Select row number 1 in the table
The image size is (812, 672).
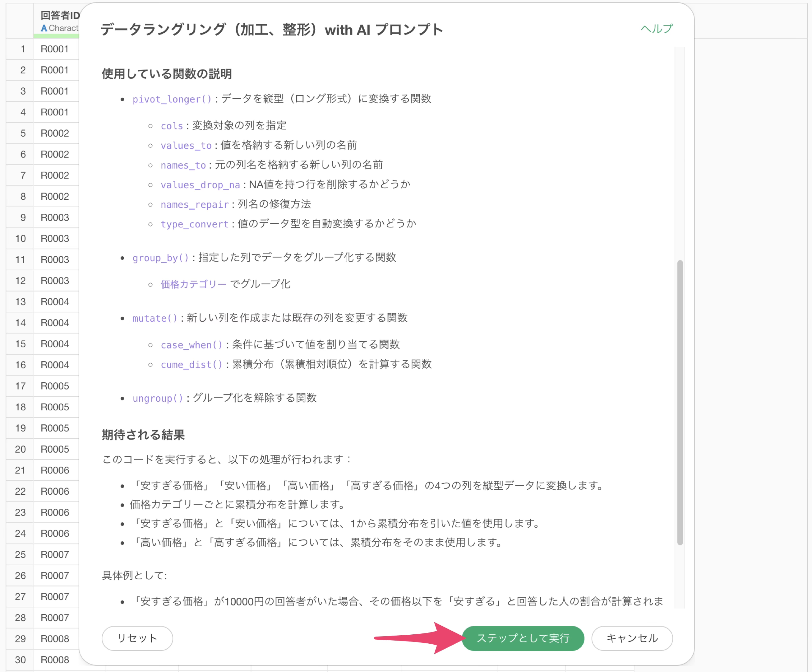click(x=22, y=49)
